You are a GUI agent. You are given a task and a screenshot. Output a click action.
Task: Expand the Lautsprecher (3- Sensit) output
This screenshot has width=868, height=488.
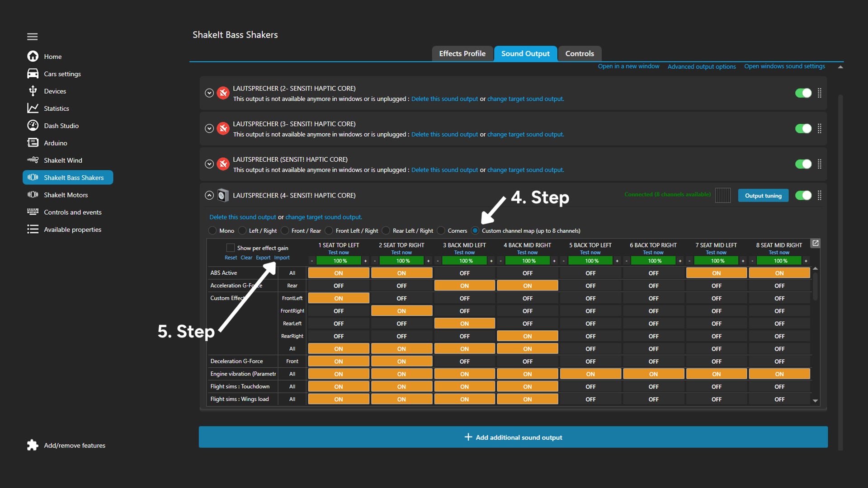[x=209, y=128]
